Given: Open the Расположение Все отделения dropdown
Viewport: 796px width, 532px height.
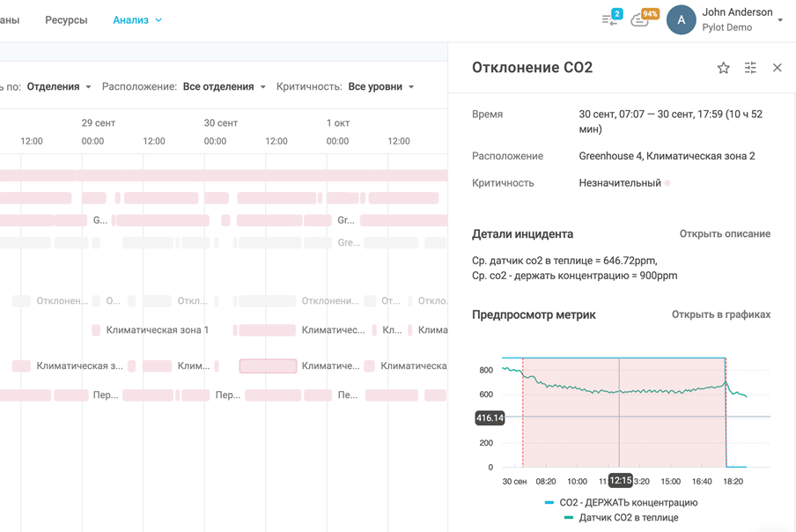Looking at the screenshot, I should pyautogui.click(x=225, y=86).
